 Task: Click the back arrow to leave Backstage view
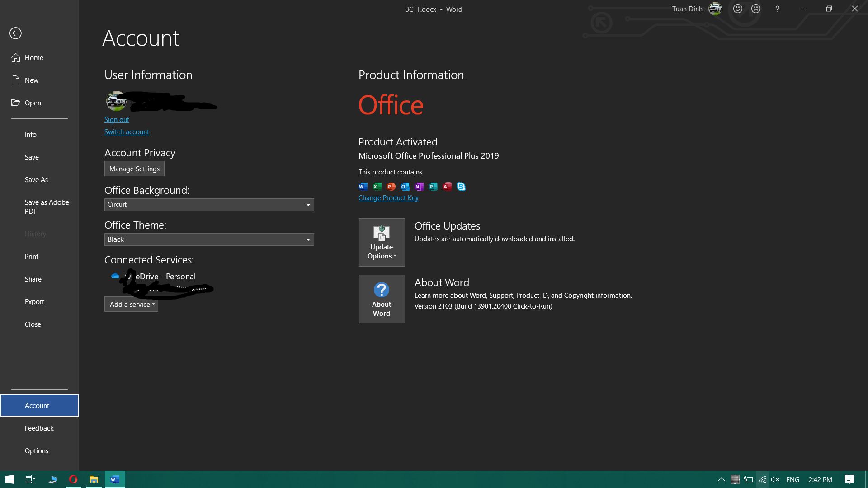pyautogui.click(x=16, y=33)
